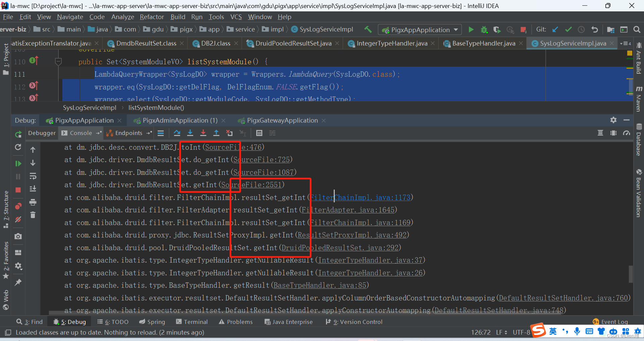Build project with the hammer icon
The width and height of the screenshot is (644, 341).
368,29
